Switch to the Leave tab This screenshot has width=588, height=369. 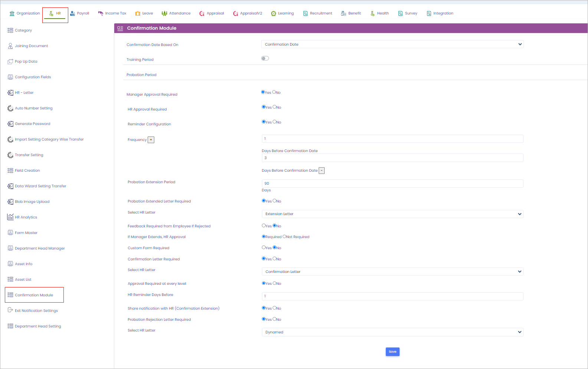(x=144, y=13)
